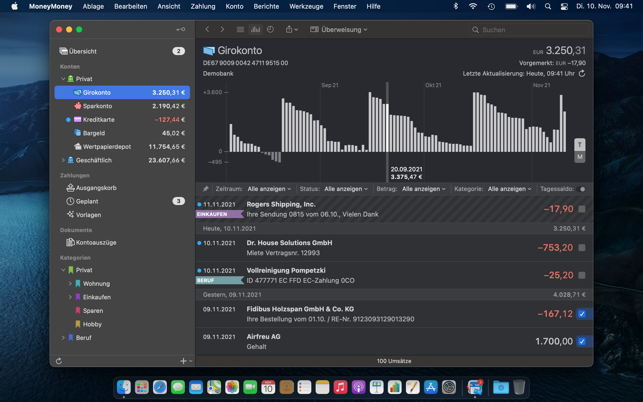Open the Werkzeuge menu

click(x=306, y=6)
